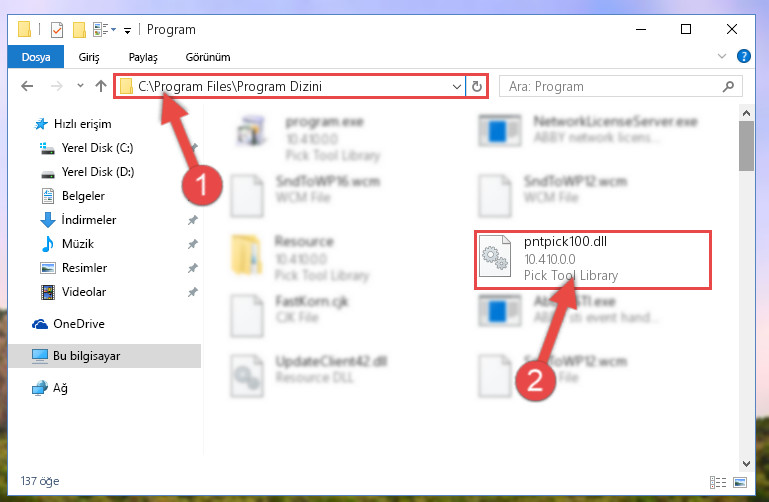Switch to large icons view layout
769x502 pixels.
(740, 482)
